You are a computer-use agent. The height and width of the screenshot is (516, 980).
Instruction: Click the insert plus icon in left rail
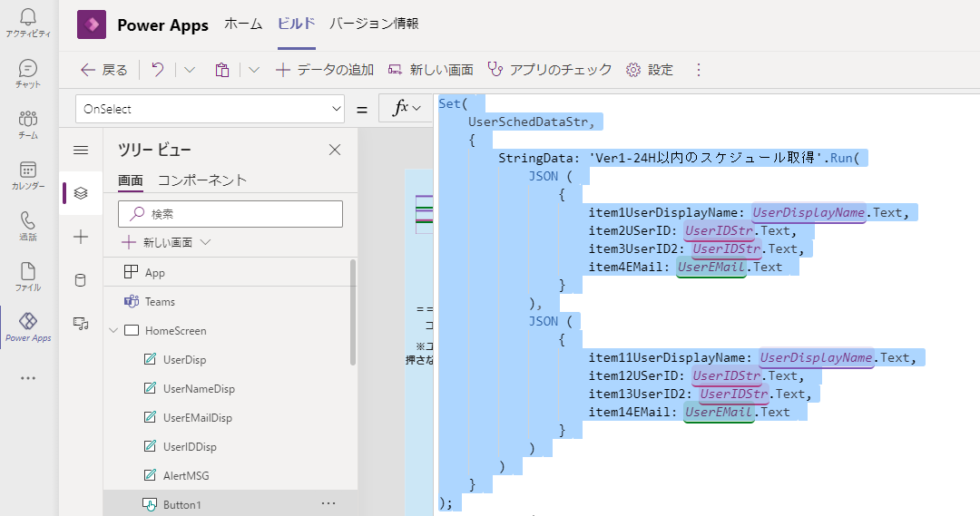pos(81,237)
